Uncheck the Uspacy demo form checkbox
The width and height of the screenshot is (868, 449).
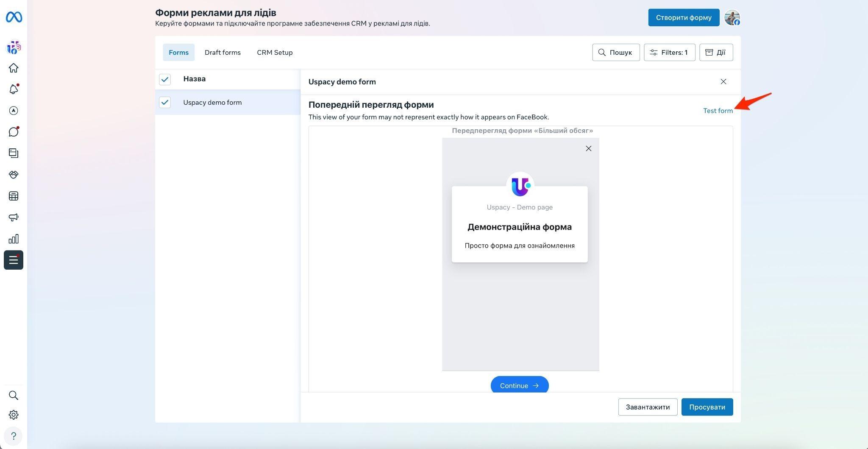(165, 102)
